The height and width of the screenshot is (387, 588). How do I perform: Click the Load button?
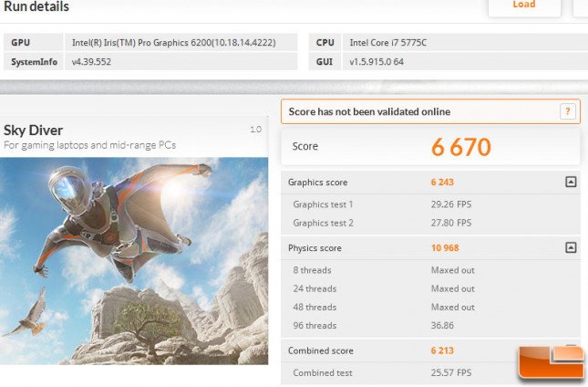coord(524,5)
